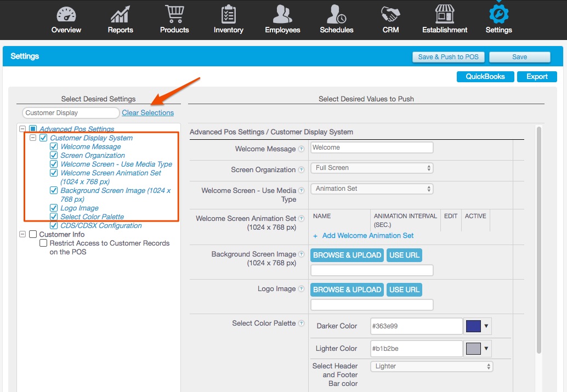Open the Screen Organization dropdown
This screenshot has height=392, width=567.
coord(372,168)
